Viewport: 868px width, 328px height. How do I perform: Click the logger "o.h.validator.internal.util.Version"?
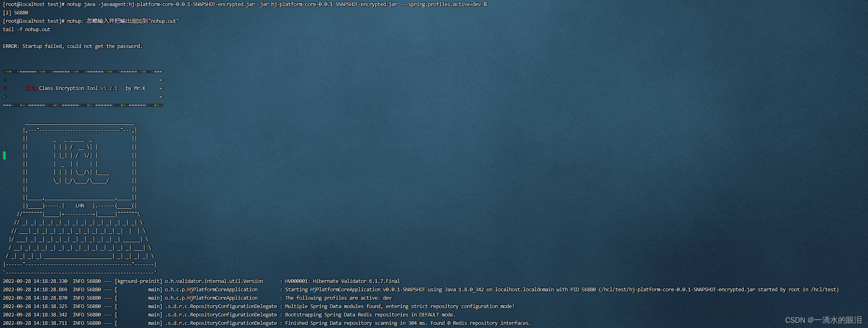[x=214, y=281]
